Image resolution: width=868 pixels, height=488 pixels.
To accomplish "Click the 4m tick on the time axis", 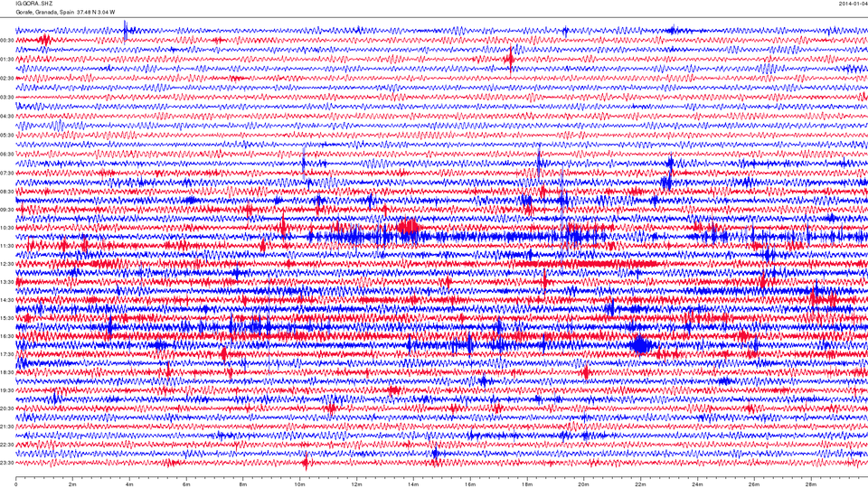I will pos(129,484).
